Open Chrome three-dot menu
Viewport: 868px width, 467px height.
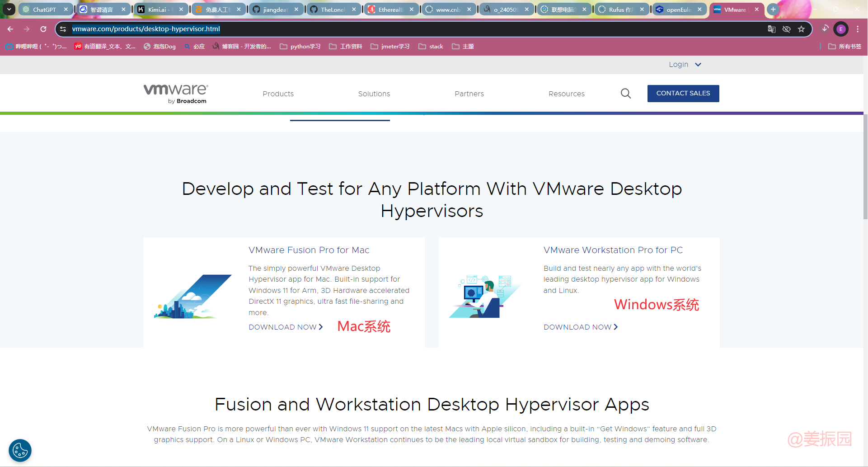pos(858,29)
